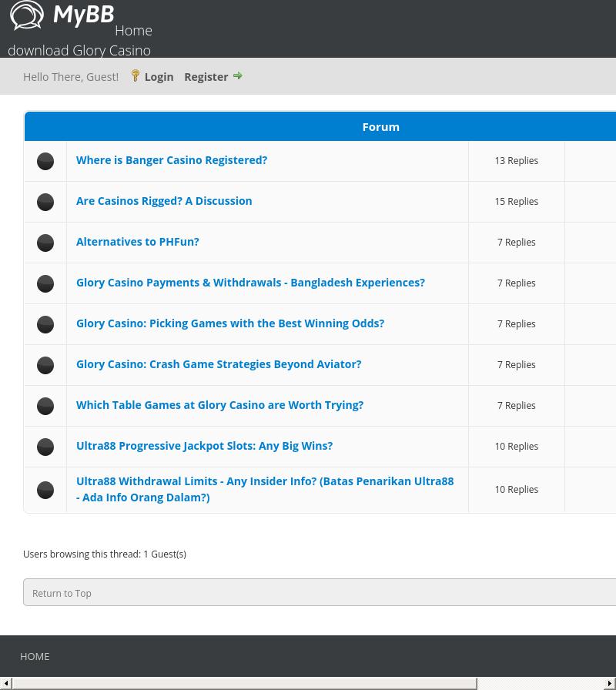Open Which Table Games at Glory Casino thread
This screenshot has height=690, width=616.
[219, 405]
